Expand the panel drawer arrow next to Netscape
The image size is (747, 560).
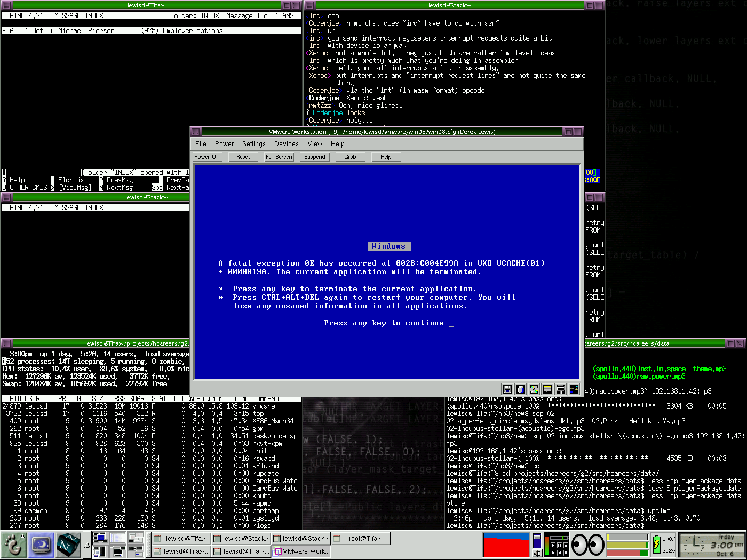(x=88, y=545)
